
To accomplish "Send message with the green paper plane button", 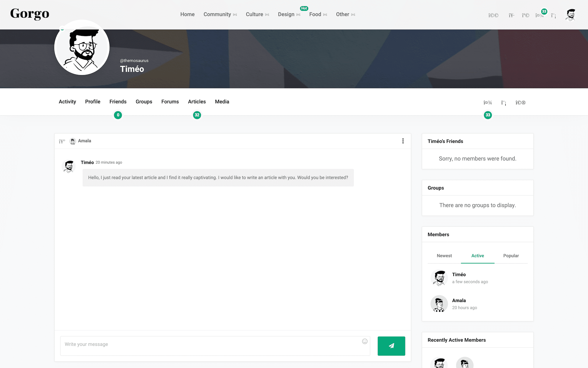I will pos(391,346).
